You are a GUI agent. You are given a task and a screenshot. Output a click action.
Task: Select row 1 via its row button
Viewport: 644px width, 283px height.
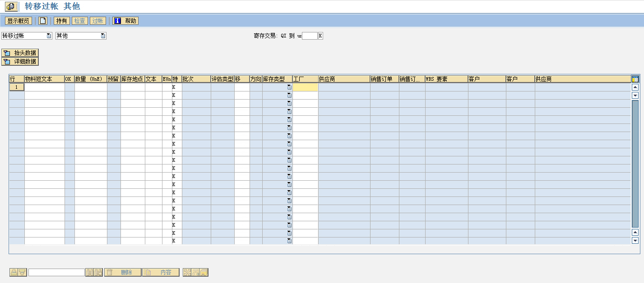17,87
